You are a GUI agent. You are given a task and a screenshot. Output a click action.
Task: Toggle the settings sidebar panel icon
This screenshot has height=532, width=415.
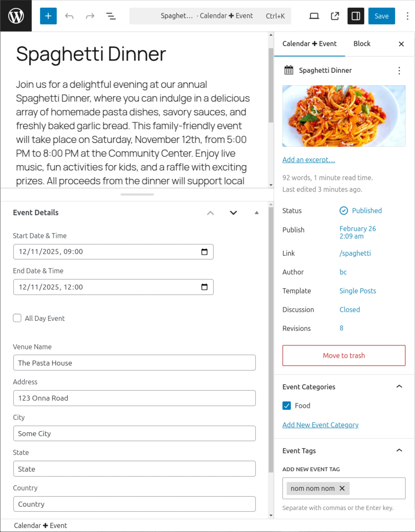pos(355,16)
